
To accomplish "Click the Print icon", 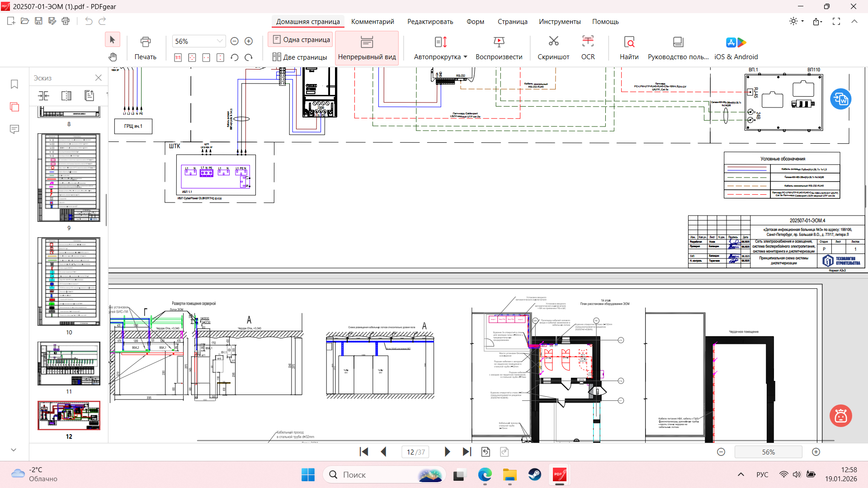I will tap(145, 42).
